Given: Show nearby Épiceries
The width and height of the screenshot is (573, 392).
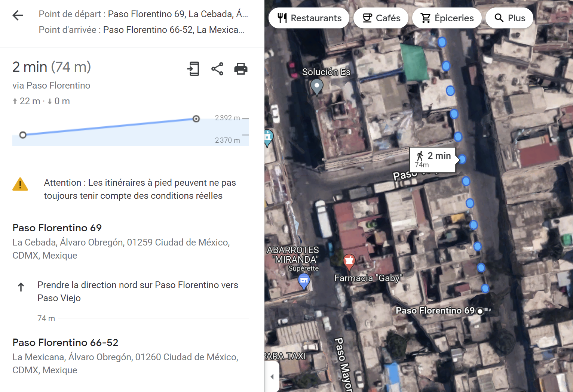Looking at the screenshot, I should click(x=447, y=18).
